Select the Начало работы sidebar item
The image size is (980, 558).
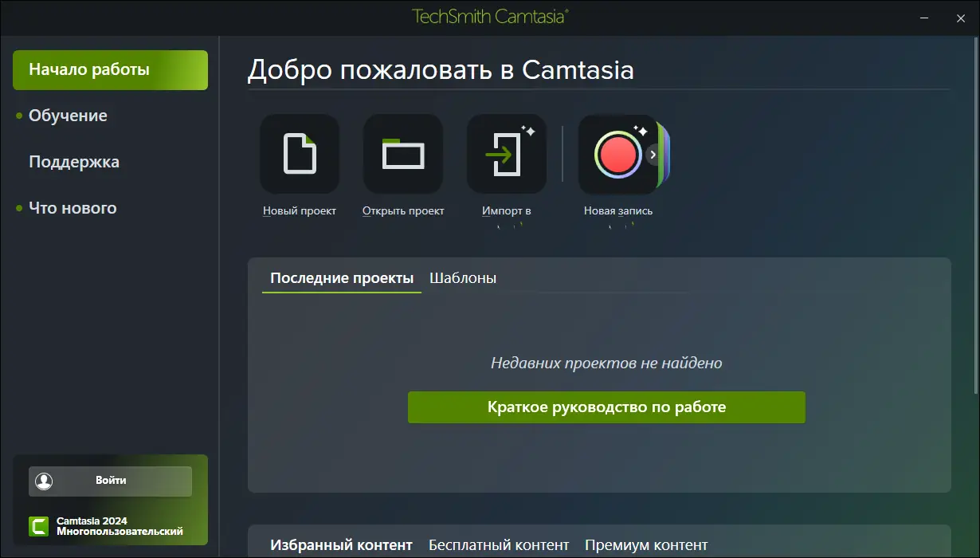[x=110, y=69]
